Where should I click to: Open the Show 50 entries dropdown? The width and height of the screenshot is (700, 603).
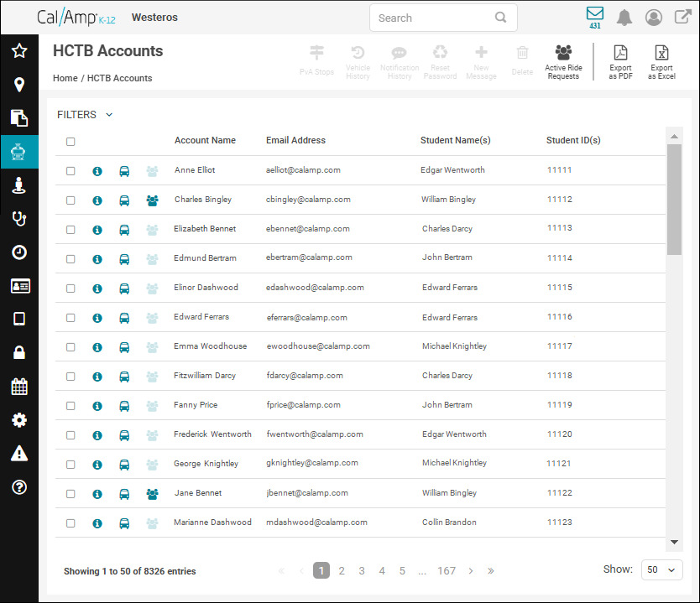[x=661, y=570]
